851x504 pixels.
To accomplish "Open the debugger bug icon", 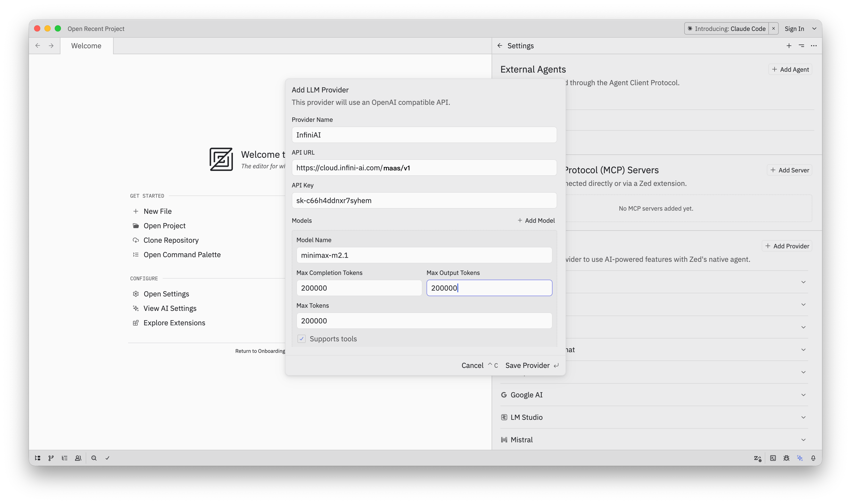I will [x=786, y=458].
